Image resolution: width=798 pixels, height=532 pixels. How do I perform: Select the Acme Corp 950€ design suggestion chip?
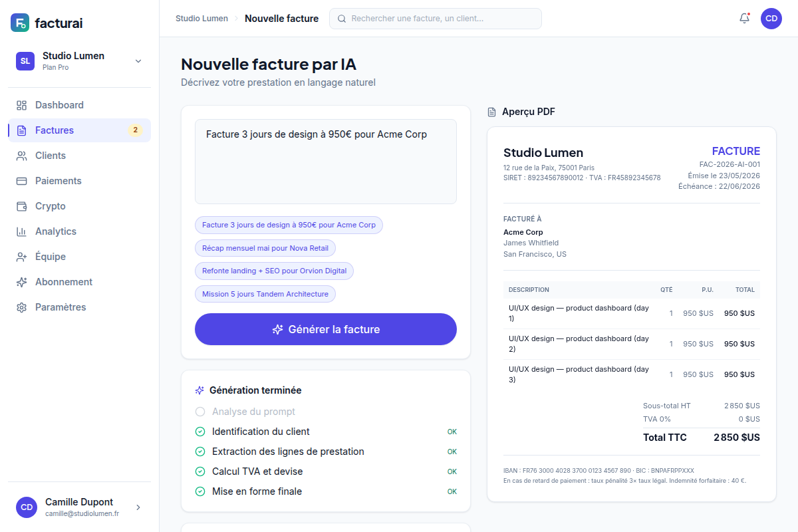pyautogui.click(x=289, y=225)
